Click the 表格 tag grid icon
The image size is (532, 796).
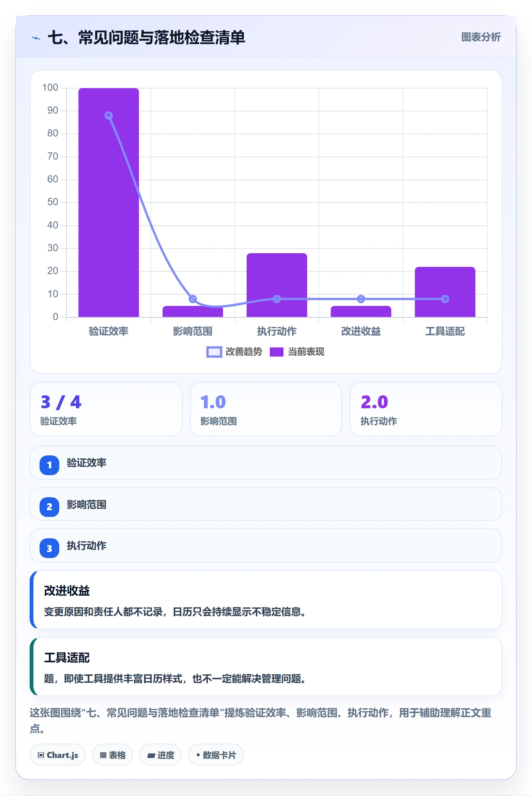tap(103, 755)
